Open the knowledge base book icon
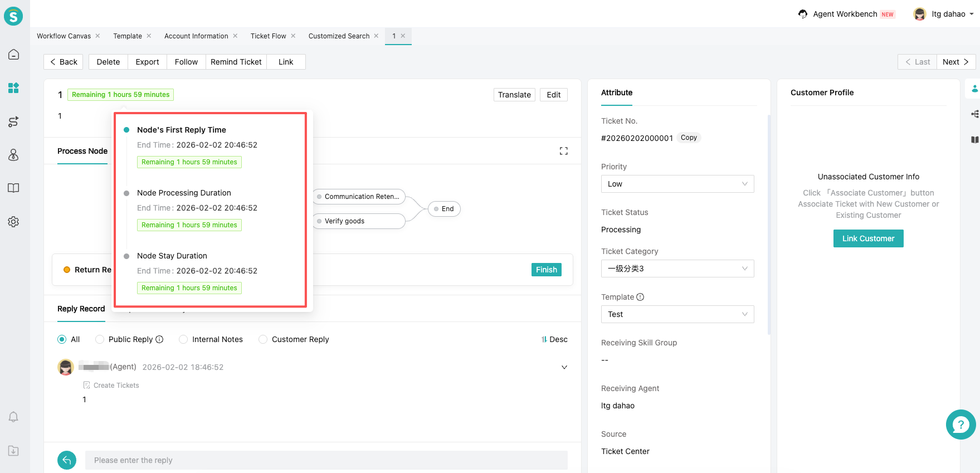The height and width of the screenshot is (473, 980). point(14,188)
